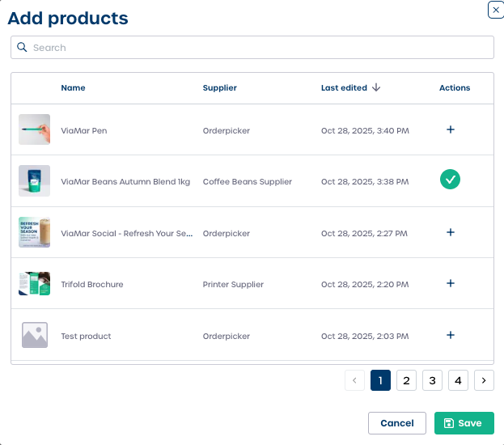This screenshot has width=504, height=445.
Task: Jump to page 3
Action: click(432, 380)
